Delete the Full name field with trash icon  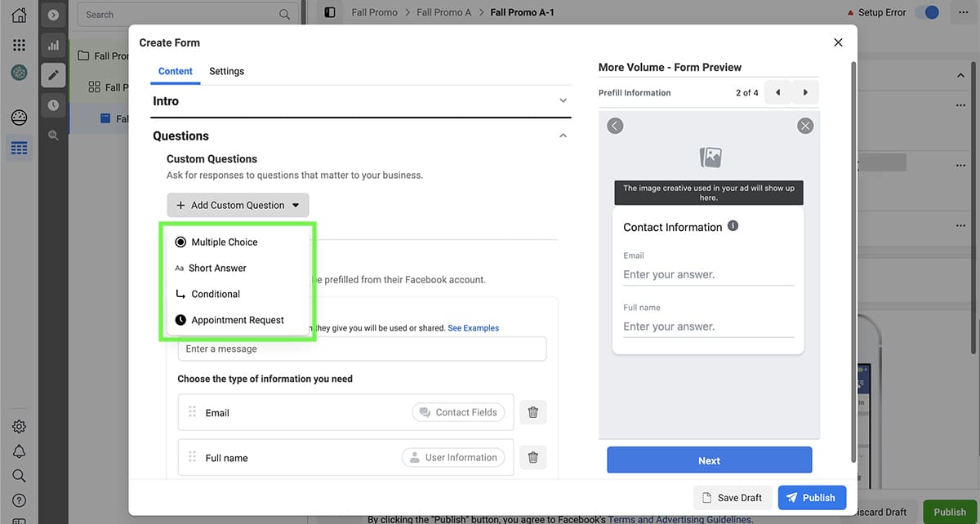point(532,458)
